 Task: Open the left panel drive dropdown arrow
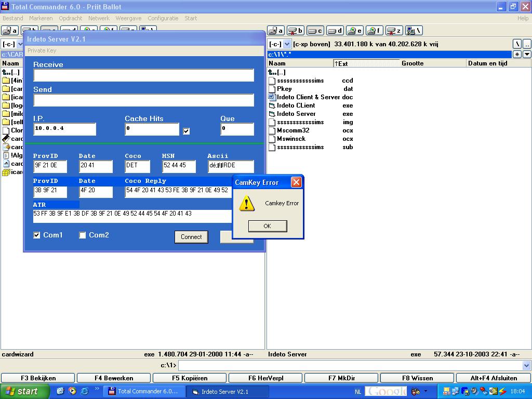20,44
